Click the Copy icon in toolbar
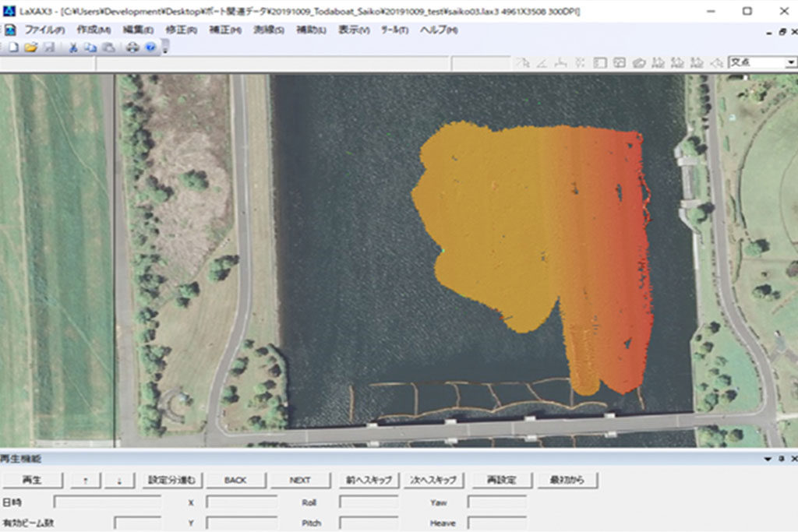Image resolution: width=798 pixels, height=532 pixels. click(90, 48)
